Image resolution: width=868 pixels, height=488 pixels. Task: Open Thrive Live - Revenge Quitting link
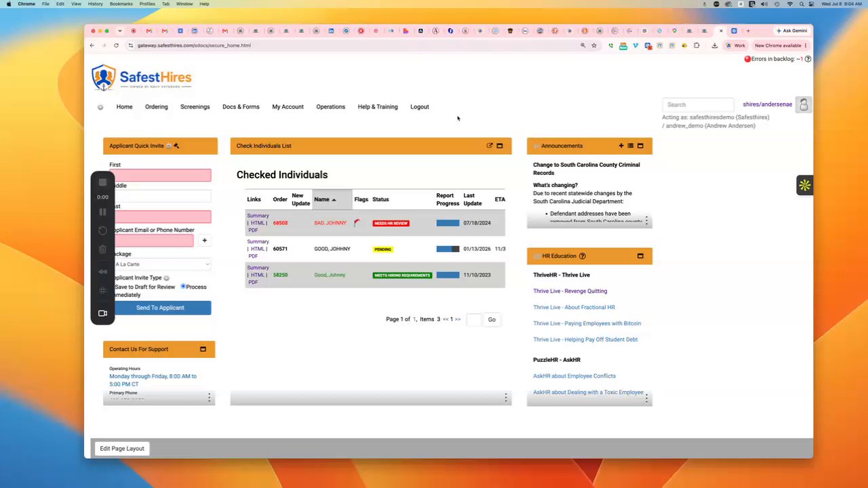click(x=570, y=291)
